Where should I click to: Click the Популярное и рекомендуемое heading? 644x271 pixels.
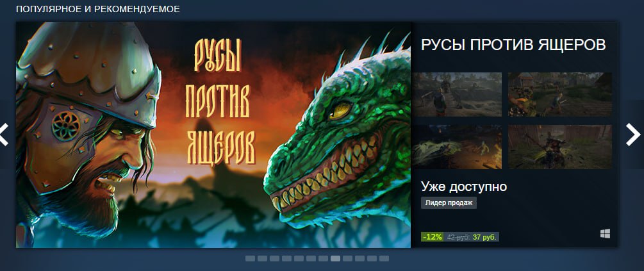tap(98, 9)
